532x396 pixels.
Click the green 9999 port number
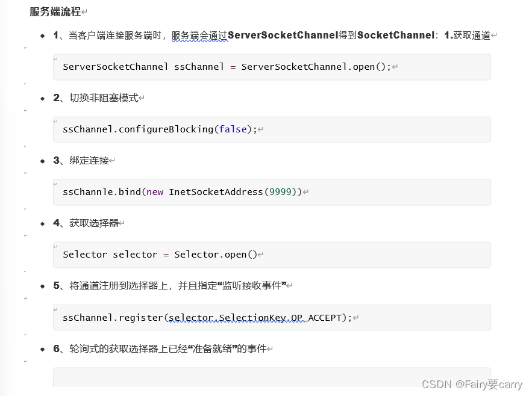click(280, 192)
